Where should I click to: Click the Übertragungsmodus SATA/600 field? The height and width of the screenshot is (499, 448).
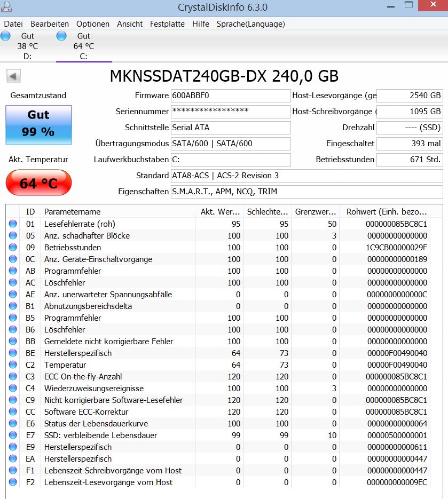click(231, 144)
